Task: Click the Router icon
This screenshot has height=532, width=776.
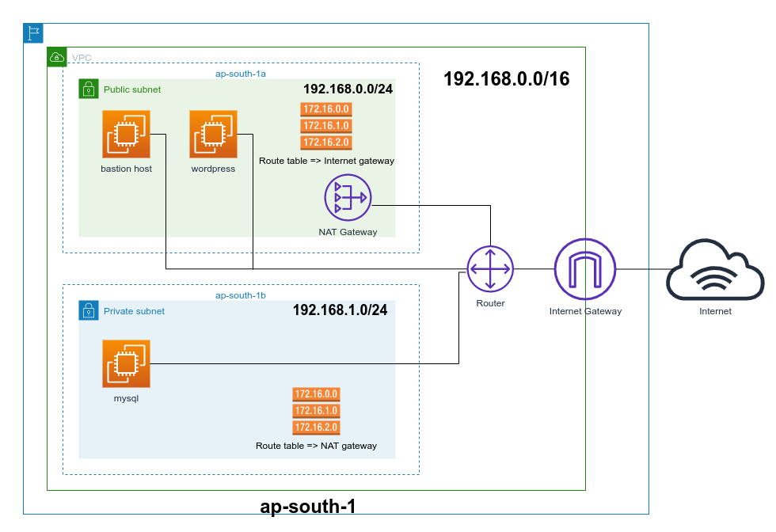Action: click(x=490, y=268)
